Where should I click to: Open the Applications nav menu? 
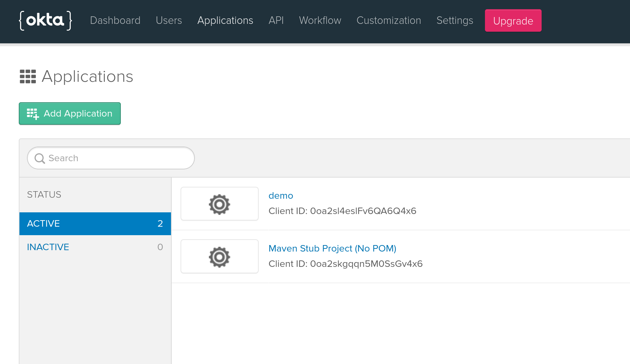(x=225, y=20)
